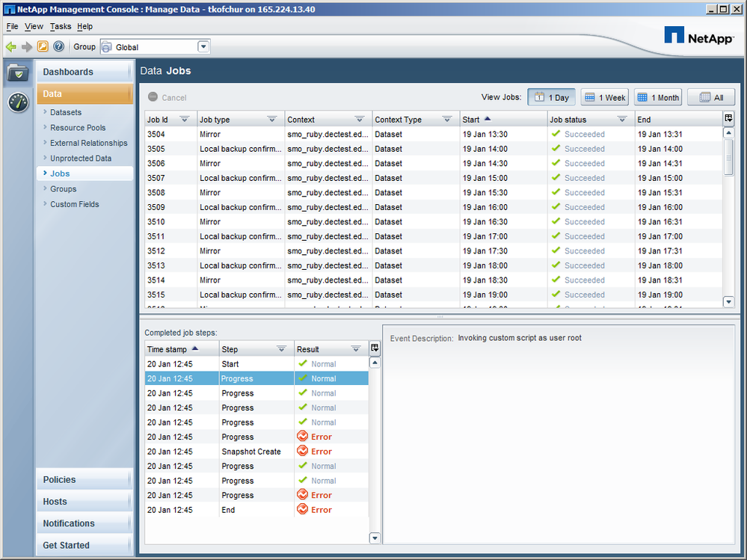Open the Group Global dropdown
747x560 pixels.
(x=203, y=47)
